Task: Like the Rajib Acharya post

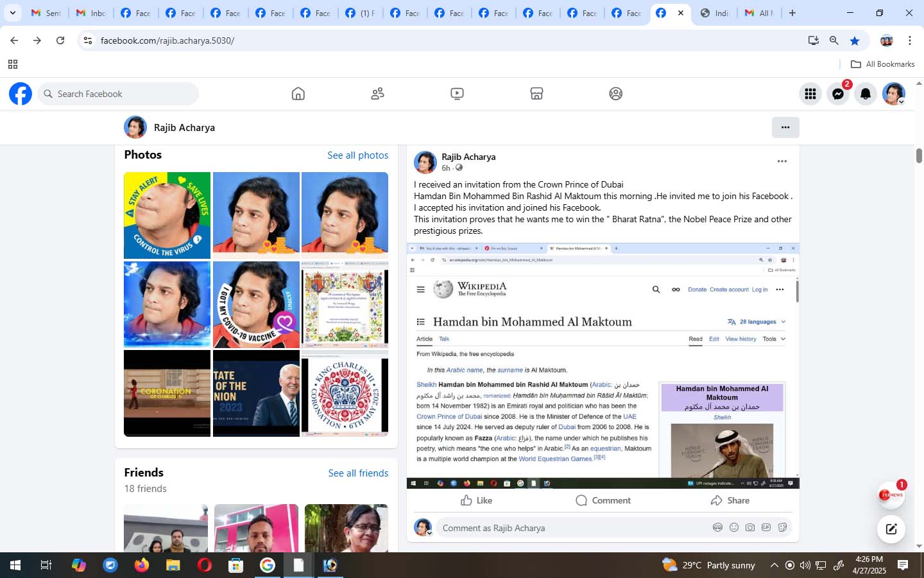Action: (476, 500)
